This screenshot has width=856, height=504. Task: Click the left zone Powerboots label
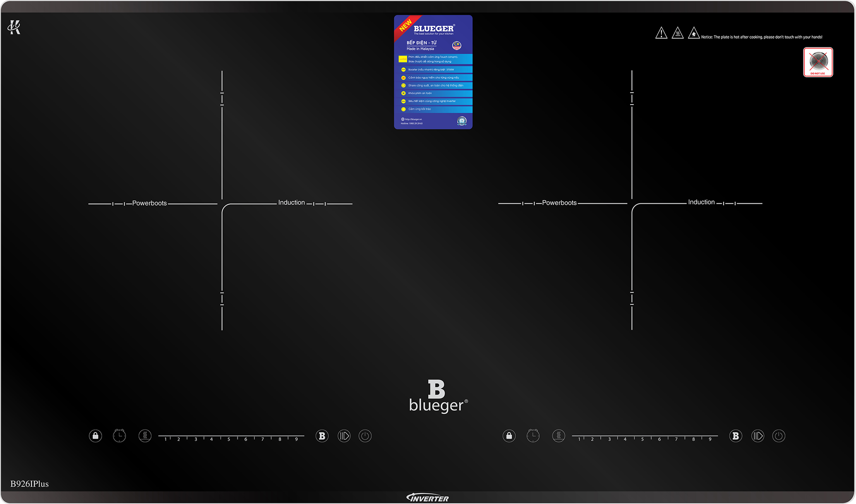tap(149, 203)
